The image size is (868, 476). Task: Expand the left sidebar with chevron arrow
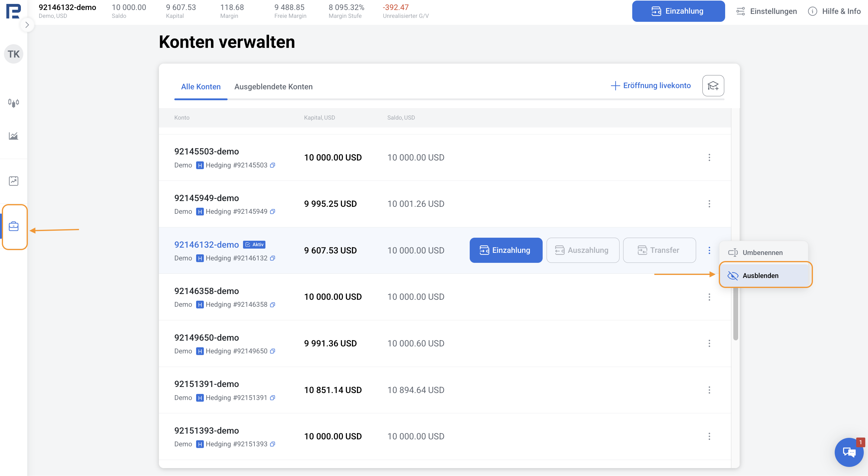[x=27, y=25]
